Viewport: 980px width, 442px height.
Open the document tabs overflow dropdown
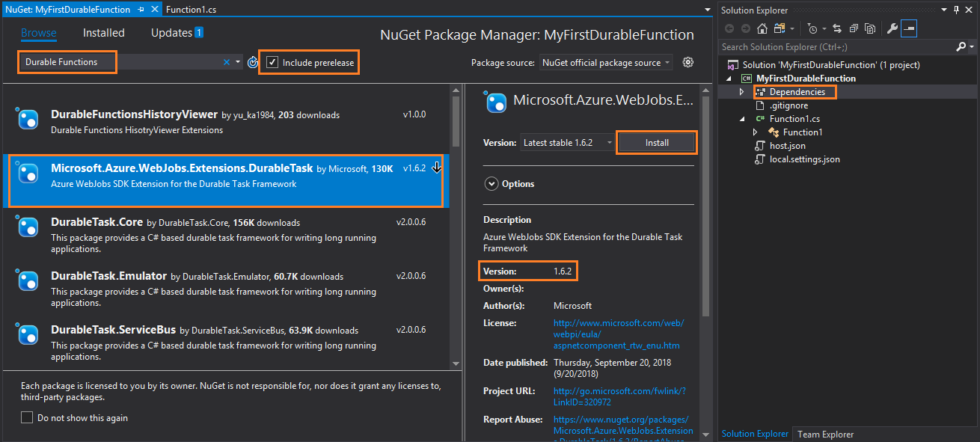point(708,9)
